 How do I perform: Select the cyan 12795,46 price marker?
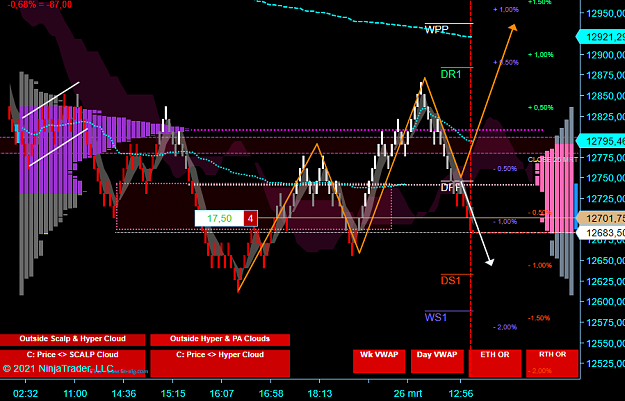pos(600,141)
